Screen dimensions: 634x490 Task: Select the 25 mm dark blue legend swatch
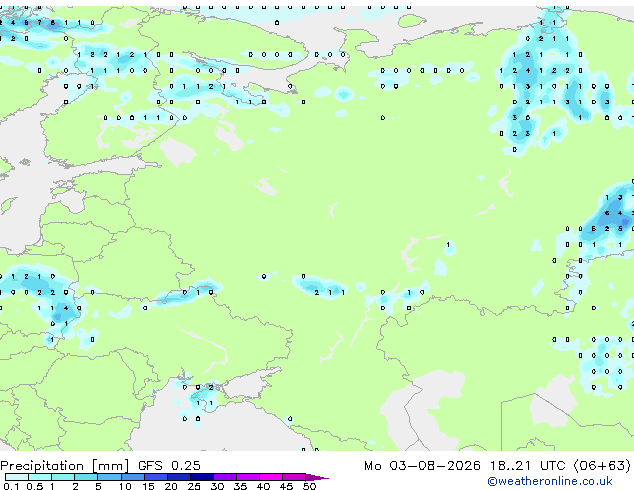[x=202, y=477]
